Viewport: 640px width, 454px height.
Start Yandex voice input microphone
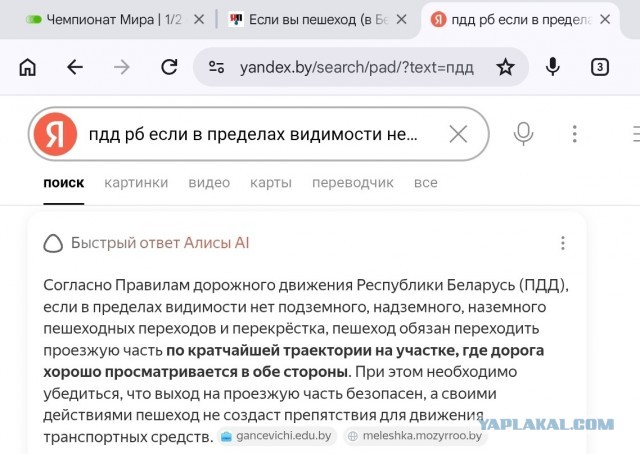pos(523,134)
